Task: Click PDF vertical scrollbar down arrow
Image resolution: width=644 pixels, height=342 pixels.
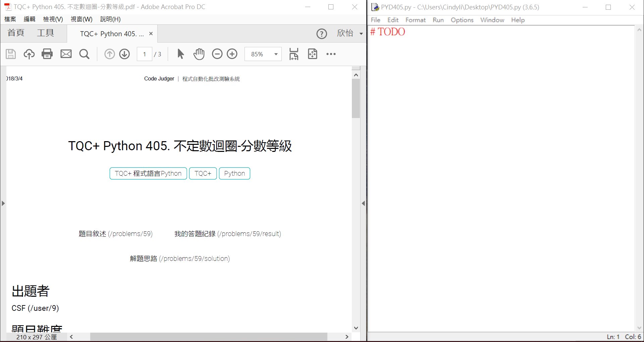Action: pos(356,328)
